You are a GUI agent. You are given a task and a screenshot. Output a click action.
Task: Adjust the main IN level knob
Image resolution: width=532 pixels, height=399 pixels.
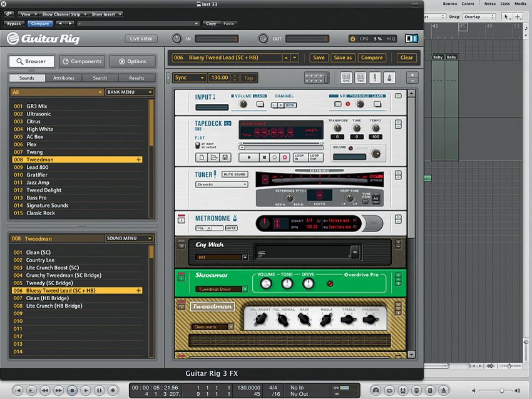176,39
